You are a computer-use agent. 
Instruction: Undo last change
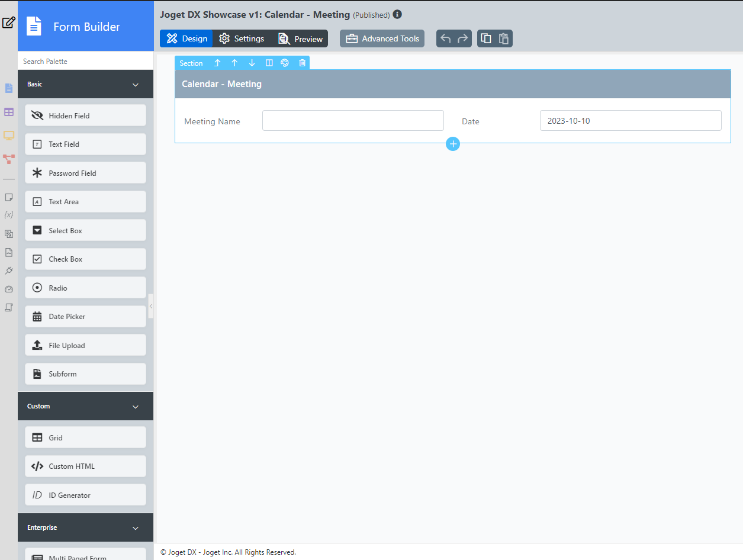[446, 38]
